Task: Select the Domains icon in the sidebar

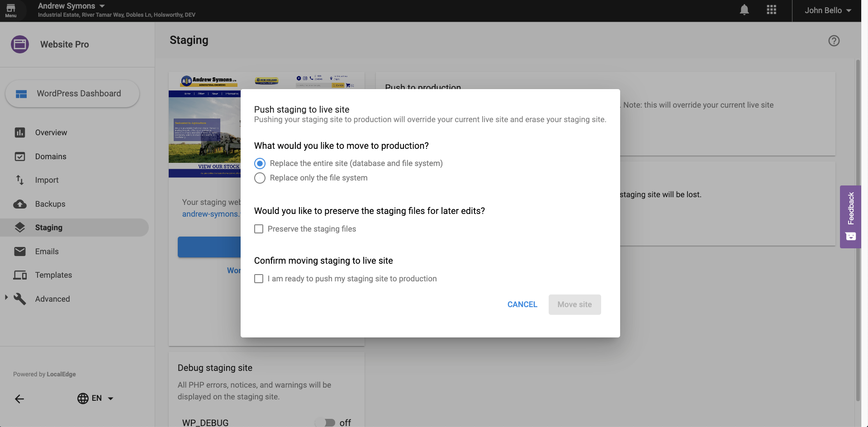Action: [x=20, y=156]
